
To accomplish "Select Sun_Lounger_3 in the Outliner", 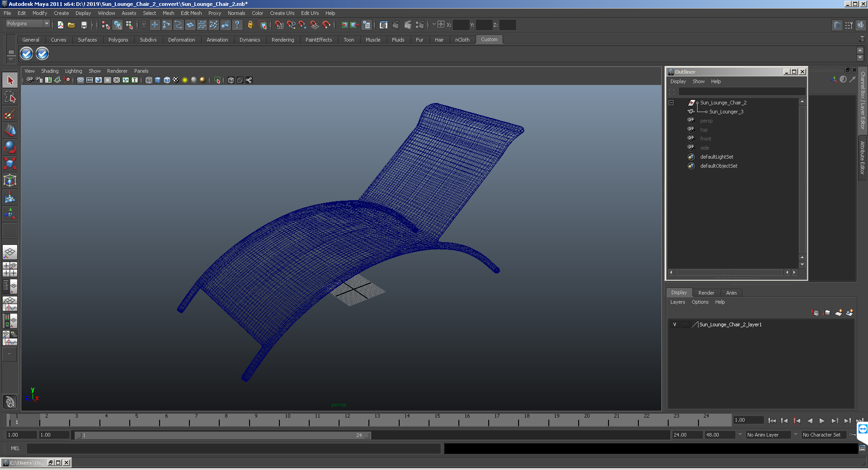I will coord(726,112).
